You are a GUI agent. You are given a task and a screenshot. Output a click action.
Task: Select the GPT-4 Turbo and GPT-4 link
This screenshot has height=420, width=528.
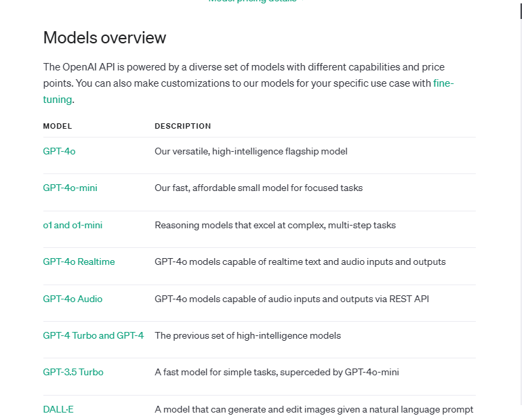(x=93, y=335)
